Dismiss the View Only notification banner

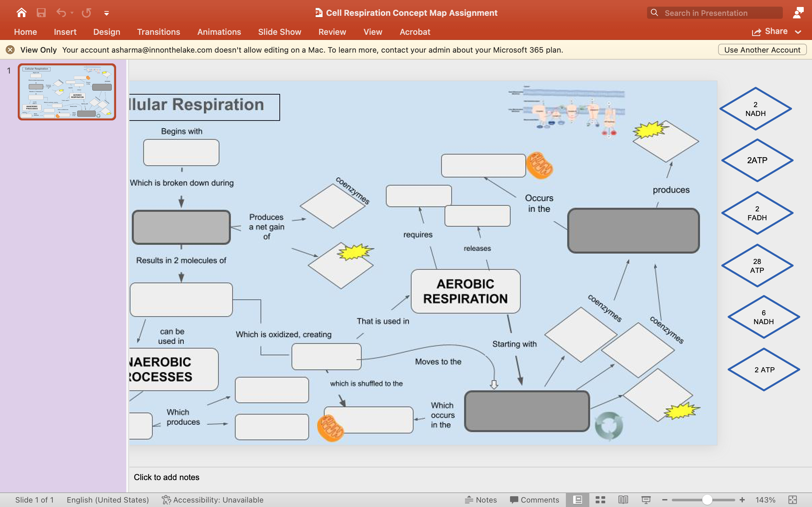[x=10, y=50]
